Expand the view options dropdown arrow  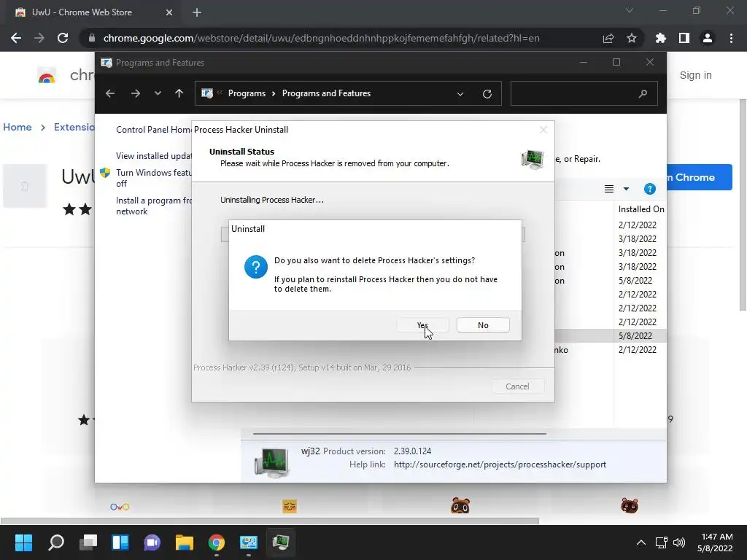click(x=626, y=189)
